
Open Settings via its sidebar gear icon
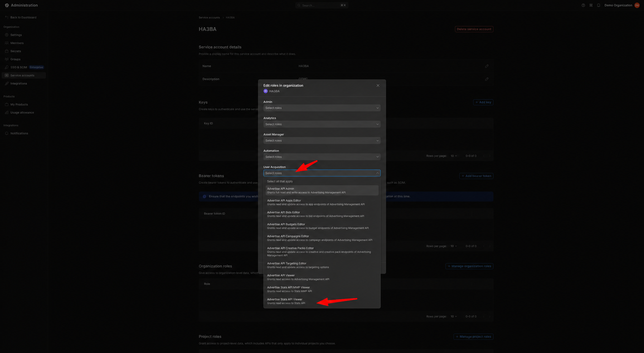pos(6,35)
